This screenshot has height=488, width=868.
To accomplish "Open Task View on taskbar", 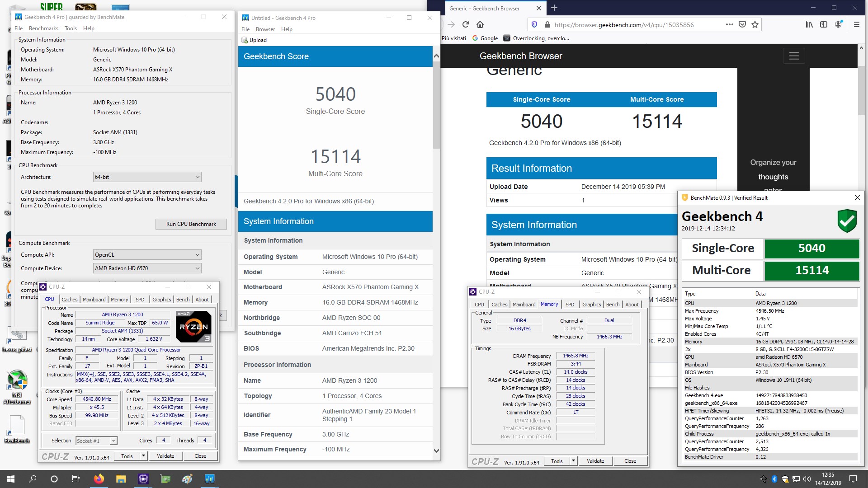I will pos(76,479).
